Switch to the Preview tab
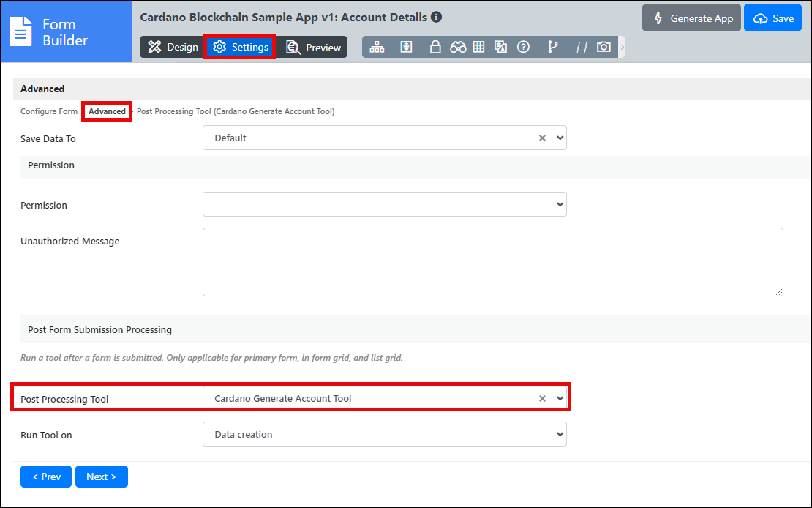The width and height of the screenshot is (812, 508). tap(312, 47)
